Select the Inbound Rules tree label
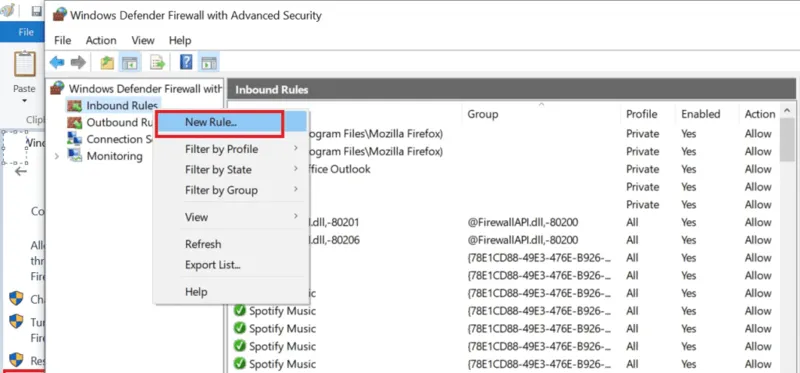 (122, 106)
